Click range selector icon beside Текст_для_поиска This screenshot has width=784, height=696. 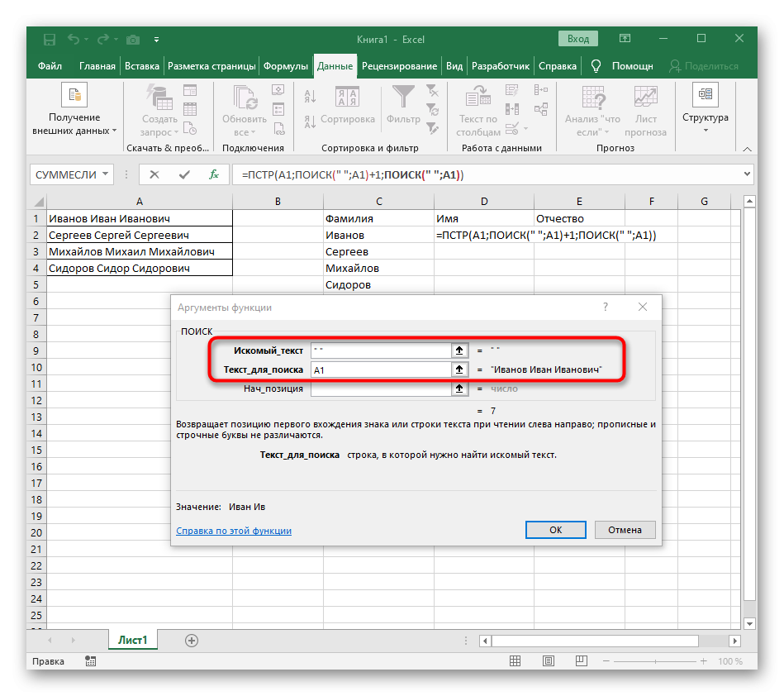pos(459,369)
